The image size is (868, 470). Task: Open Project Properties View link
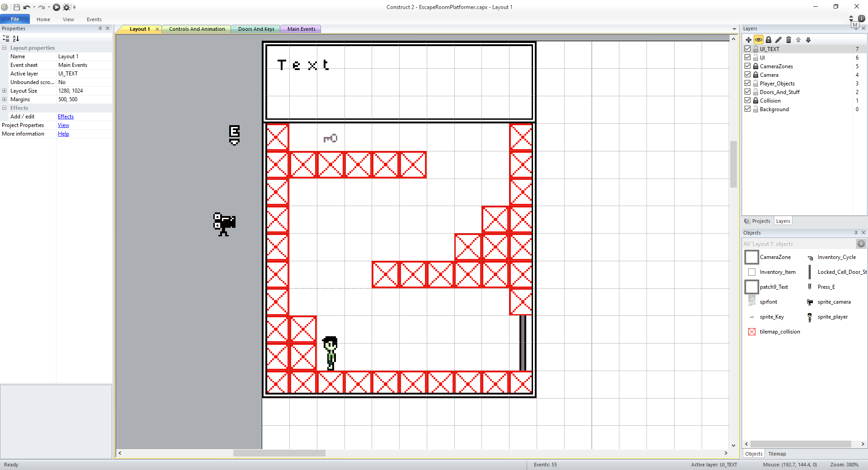click(63, 125)
